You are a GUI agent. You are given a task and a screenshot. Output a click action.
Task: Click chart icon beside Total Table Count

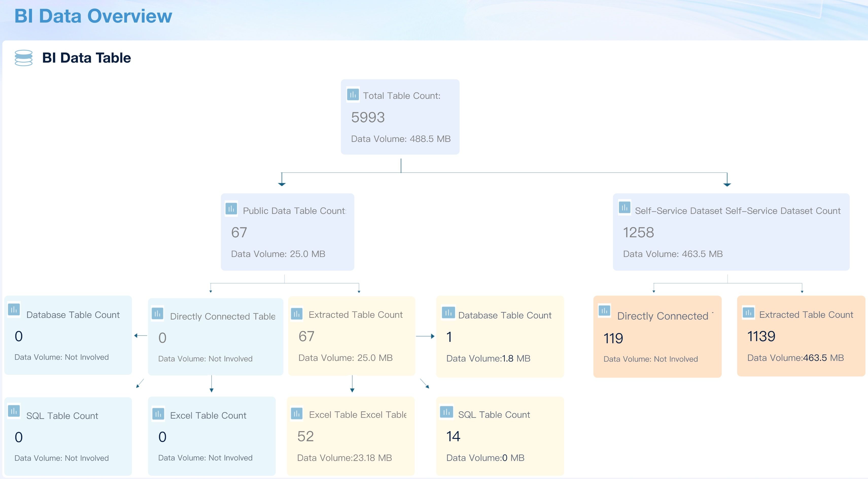[353, 95]
